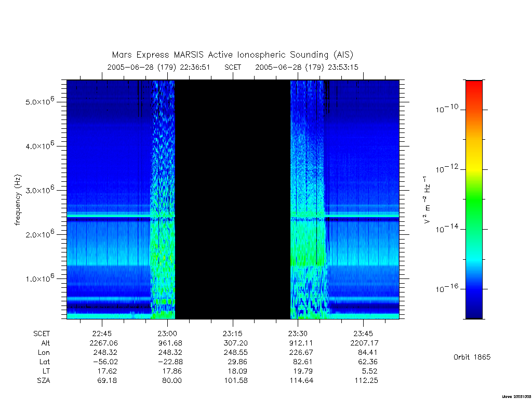Click the 'V² m⁻² Hz⁻¹' color bar units label

click(x=427, y=199)
